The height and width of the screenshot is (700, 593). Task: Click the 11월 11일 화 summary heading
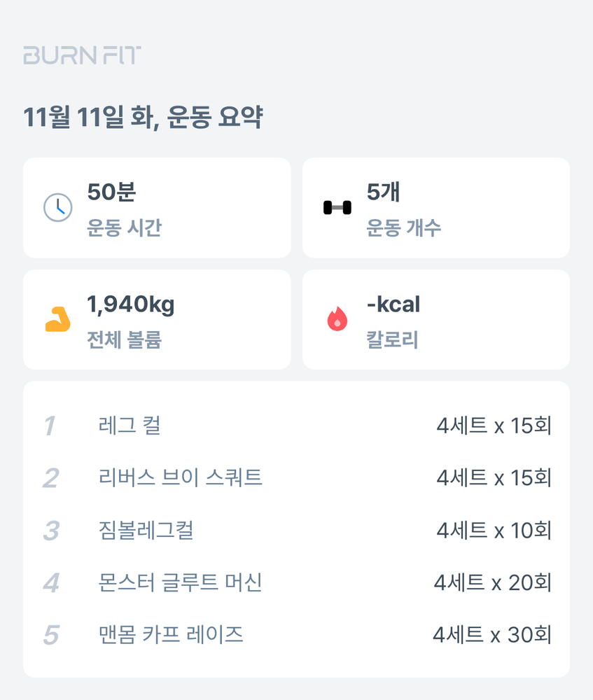point(143,118)
